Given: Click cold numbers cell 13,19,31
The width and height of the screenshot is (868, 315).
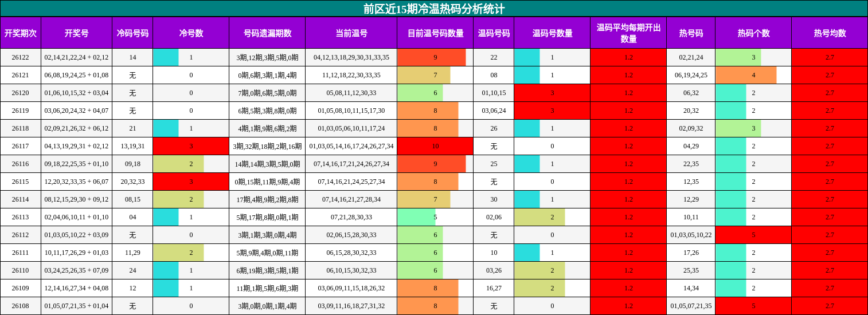Looking at the screenshot, I should click(x=132, y=146).
